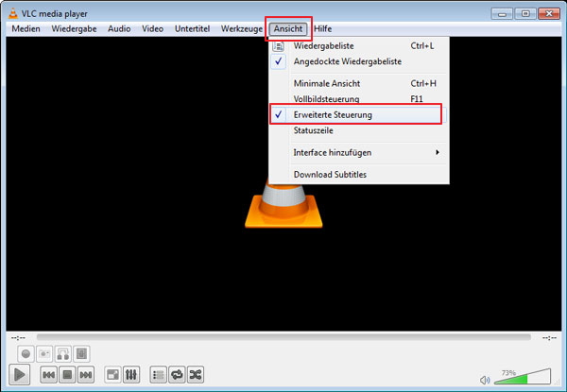This screenshot has width=567, height=392.
Task: Enable Minimale Ansicht
Action: (x=359, y=83)
